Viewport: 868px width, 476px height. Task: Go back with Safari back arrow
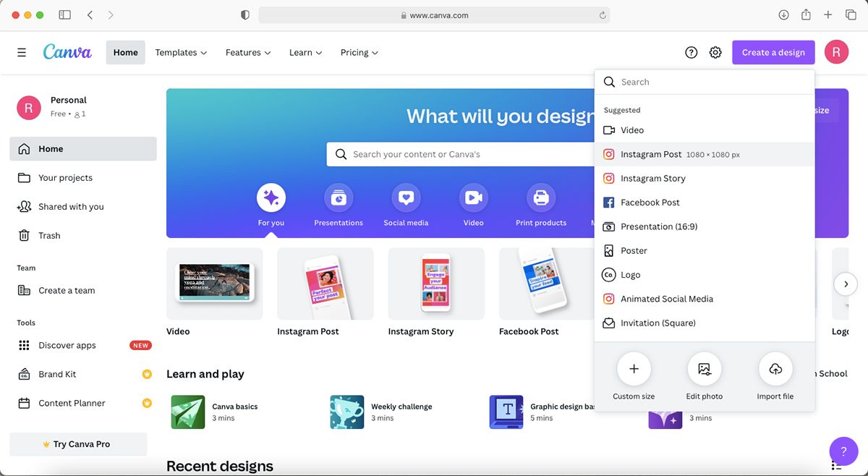coord(90,14)
